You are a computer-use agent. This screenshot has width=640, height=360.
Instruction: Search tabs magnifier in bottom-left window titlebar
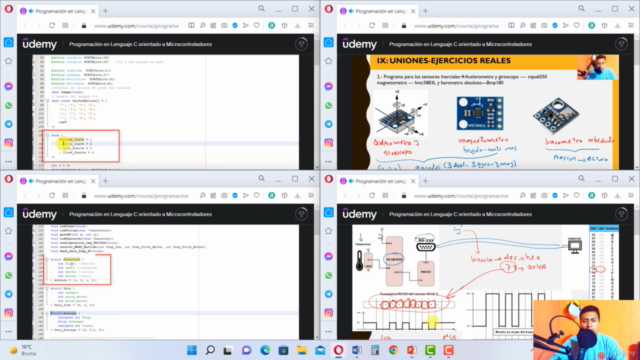coord(261,178)
